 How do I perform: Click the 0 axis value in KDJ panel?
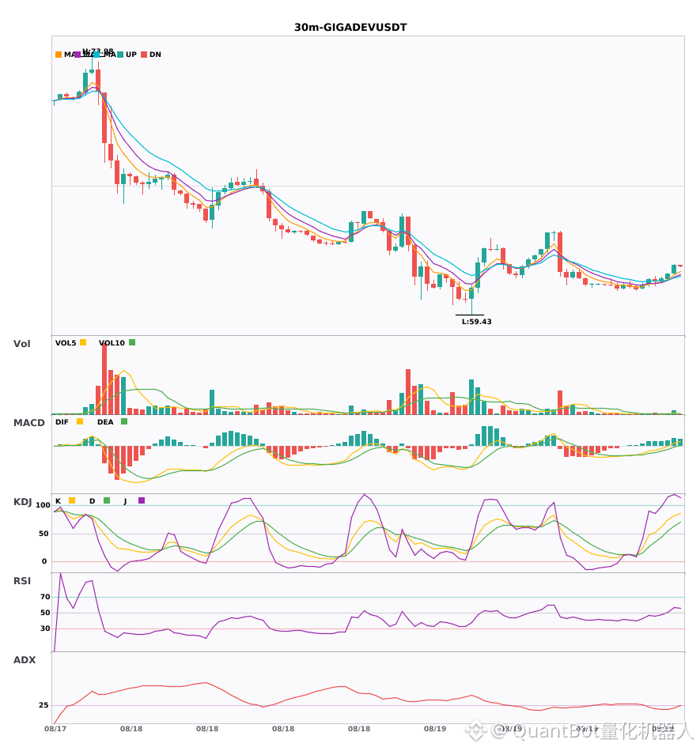tap(44, 561)
